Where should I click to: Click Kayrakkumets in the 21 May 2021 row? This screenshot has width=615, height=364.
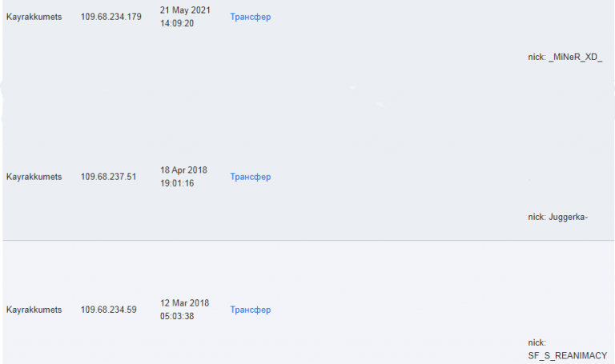coord(34,17)
